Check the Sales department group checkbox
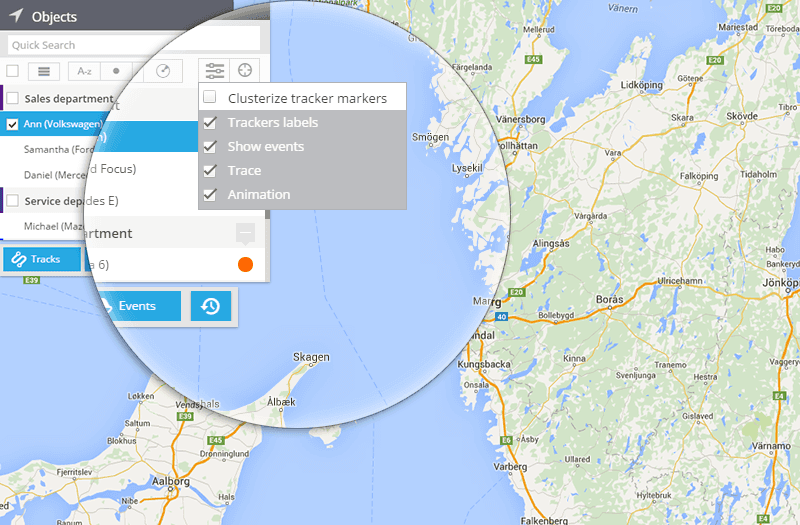Viewport: 800px width, 525px height. (13, 98)
